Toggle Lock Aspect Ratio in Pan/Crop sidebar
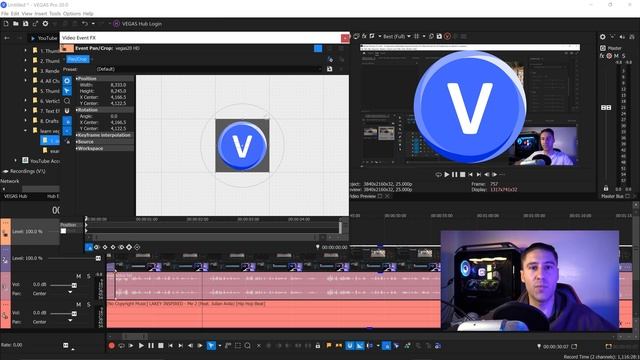Screen dimensions: 640x360 point(67,122)
